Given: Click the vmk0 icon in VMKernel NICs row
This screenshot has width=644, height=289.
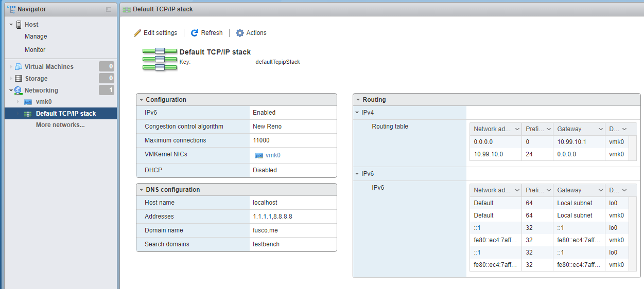Looking at the screenshot, I should (x=259, y=155).
